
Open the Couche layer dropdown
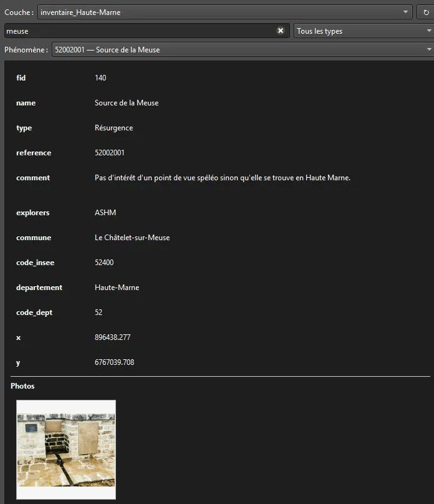tap(225, 12)
